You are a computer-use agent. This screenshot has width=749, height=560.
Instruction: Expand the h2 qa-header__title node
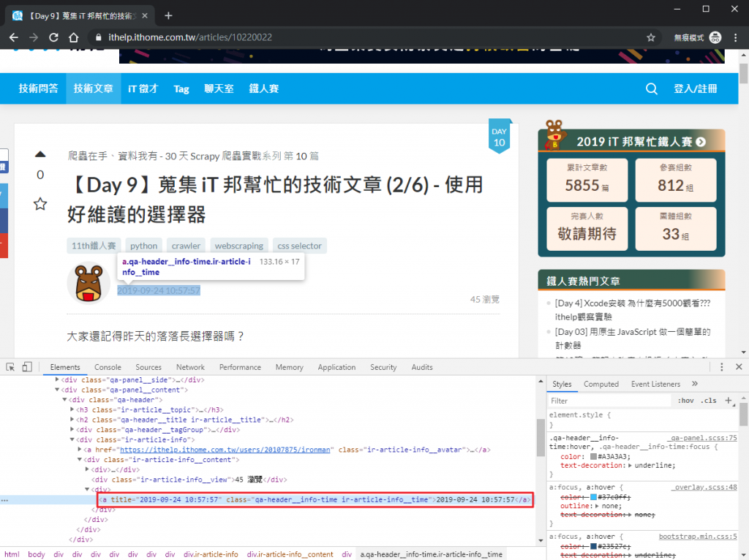point(72,420)
